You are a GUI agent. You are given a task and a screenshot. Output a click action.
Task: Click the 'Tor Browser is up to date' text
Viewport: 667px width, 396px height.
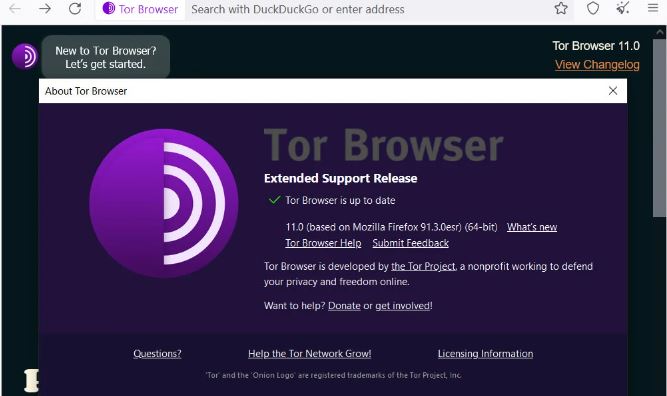coord(340,200)
